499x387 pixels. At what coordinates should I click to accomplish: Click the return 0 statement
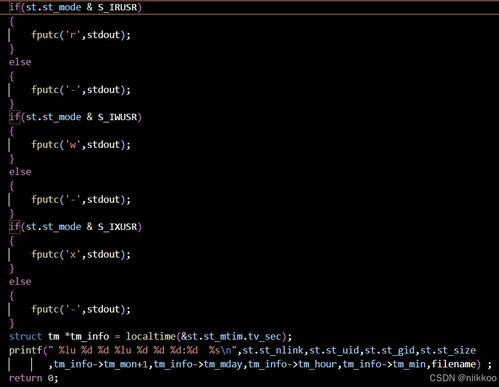coord(34,378)
